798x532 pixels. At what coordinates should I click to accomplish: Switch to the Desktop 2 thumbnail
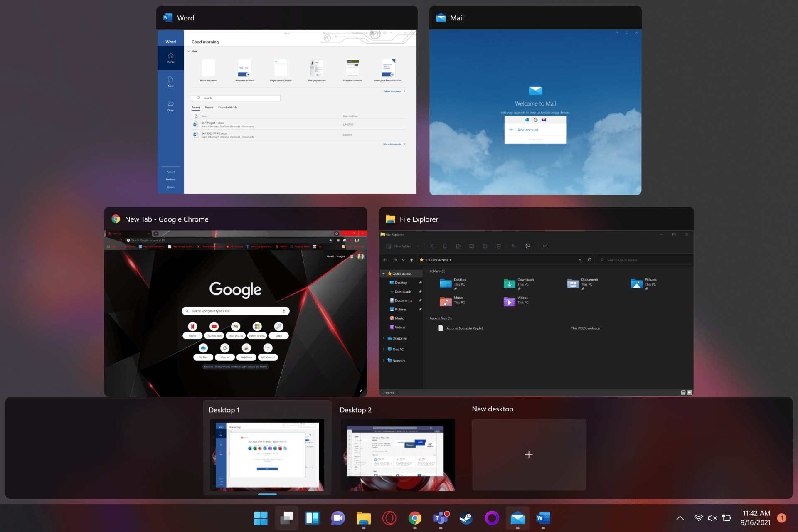coord(398,455)
